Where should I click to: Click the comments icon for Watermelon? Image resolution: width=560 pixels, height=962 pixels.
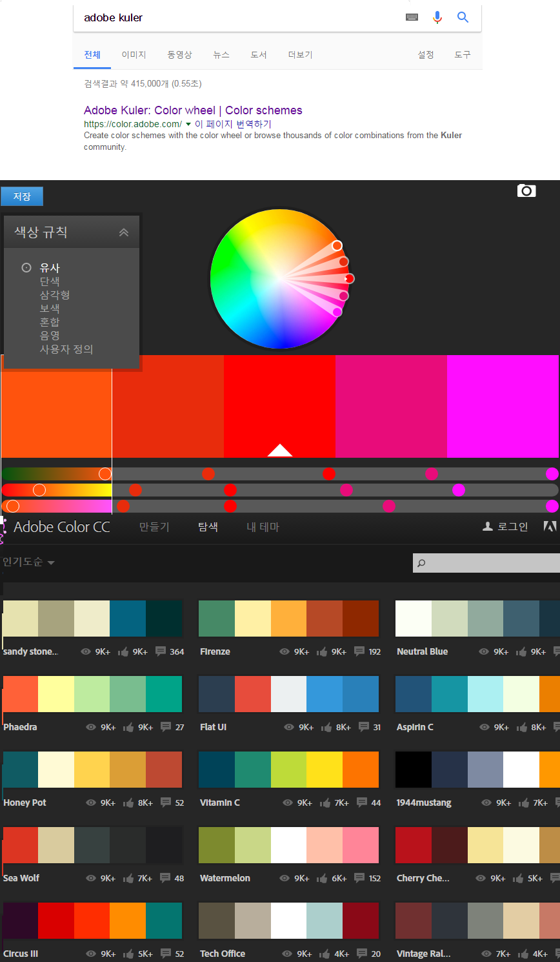click(359, 877)
